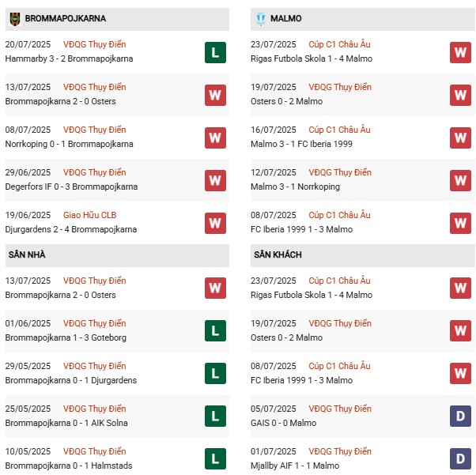Click the Malmo team crest icon
The width and height of the screenshot is (476, 475).
click(x=260, y=18)
